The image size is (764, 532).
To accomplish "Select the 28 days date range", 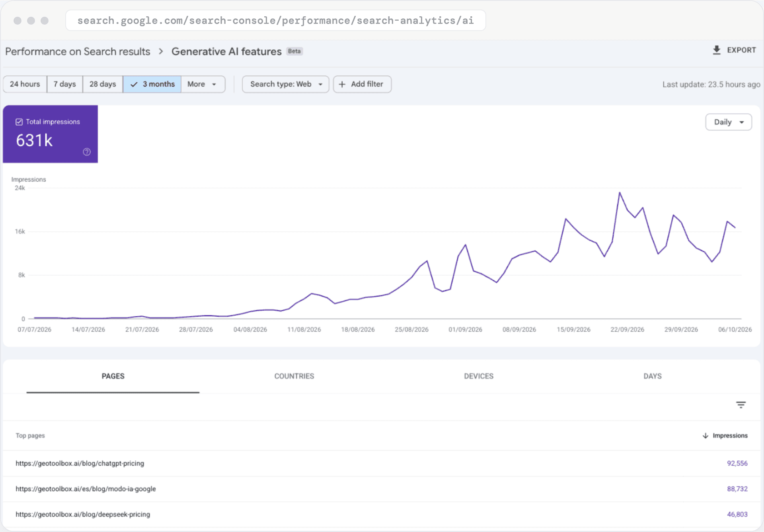I will [103, 84].
